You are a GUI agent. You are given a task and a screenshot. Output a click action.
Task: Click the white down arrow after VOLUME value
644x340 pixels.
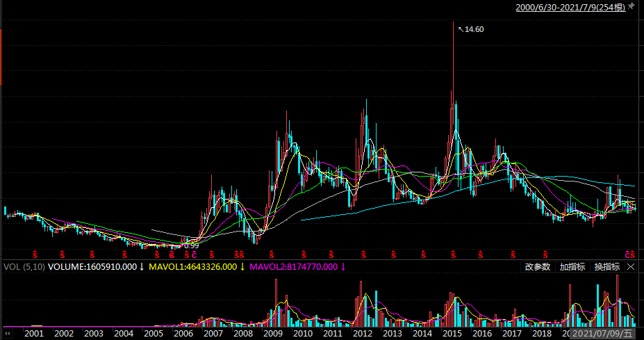(142, 267)
